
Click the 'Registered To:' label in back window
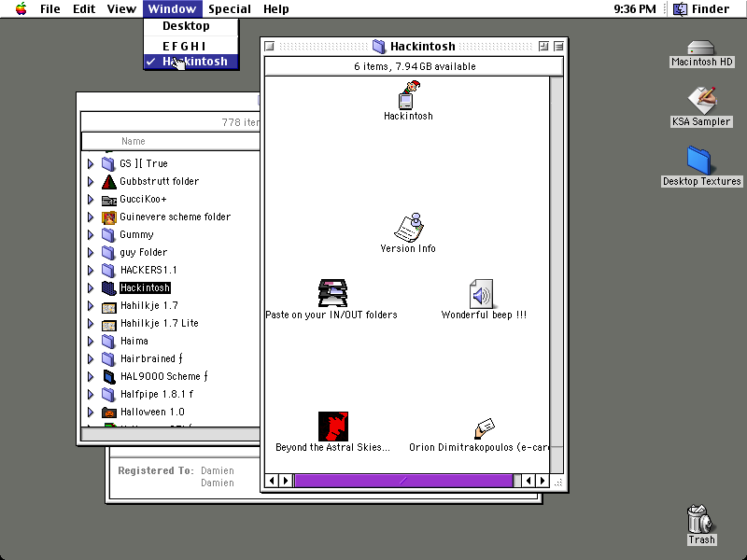coord(156,471)
